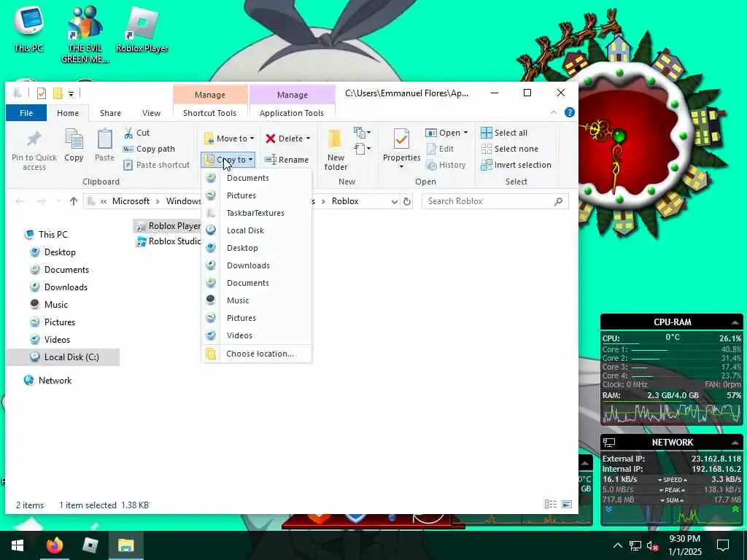Viewport: 747px width, 560px height.
Task: Select the Roblox Studio shortcut file
Action: point(169,241)
